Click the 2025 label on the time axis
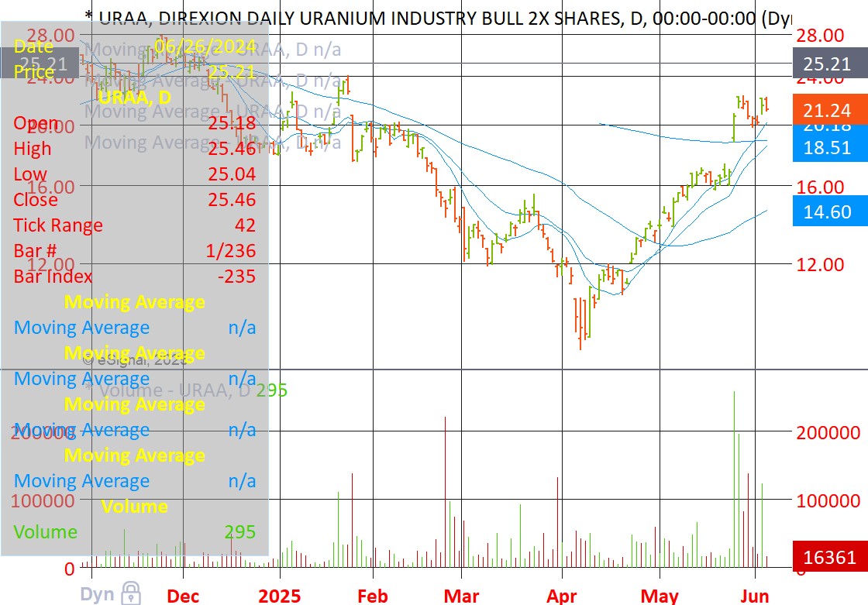868x605 pixels. [280, 596]
